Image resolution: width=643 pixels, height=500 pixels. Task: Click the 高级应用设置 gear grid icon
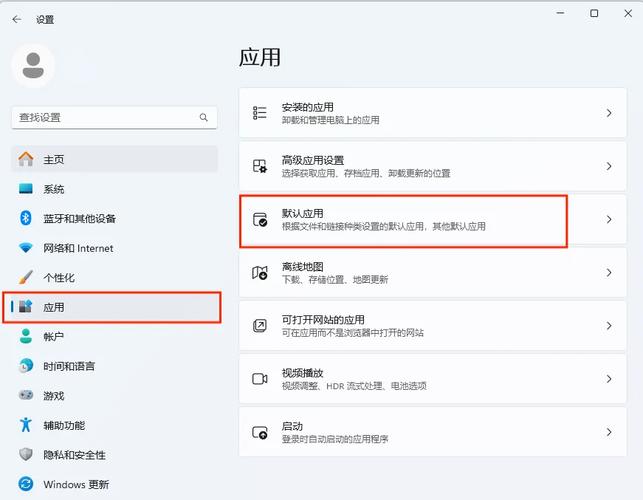pos(260,166)
